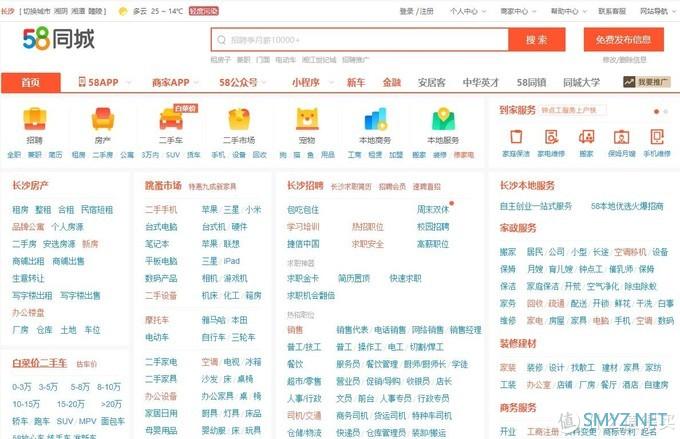Open the 长沙招聘 section heading
The width and height of the screenshot is (680, 439).
click(x=305, y=186)
